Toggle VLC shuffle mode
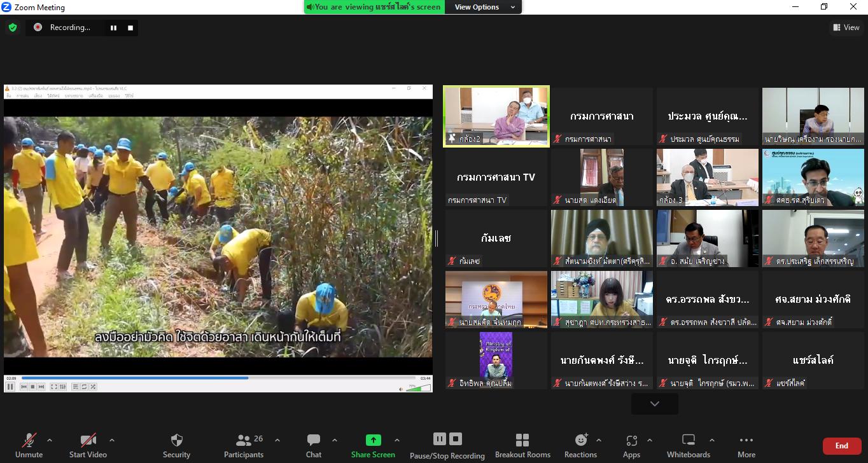The height and width of the screenshot is (463, 868). tap(93, 387)
